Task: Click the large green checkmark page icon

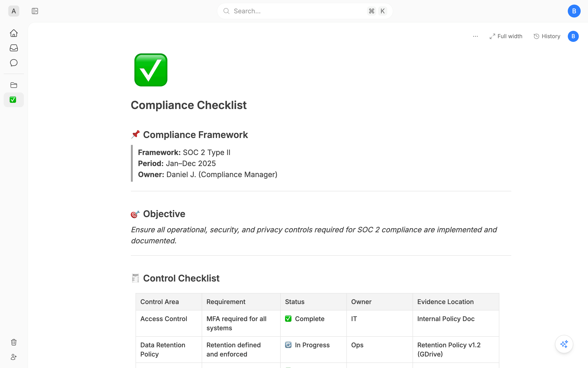Action: coord(151,70)
